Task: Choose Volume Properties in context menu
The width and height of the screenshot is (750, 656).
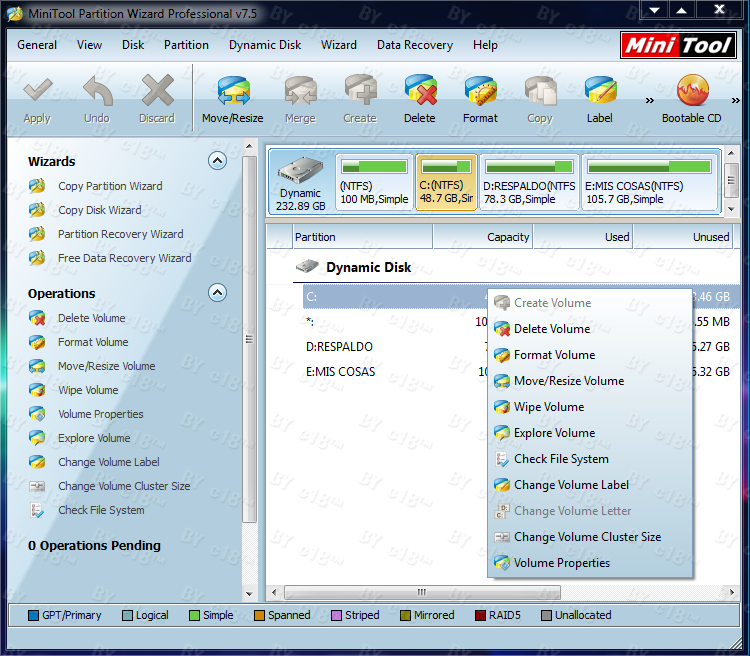Action: pyautogui.click(x=590, y=563)
